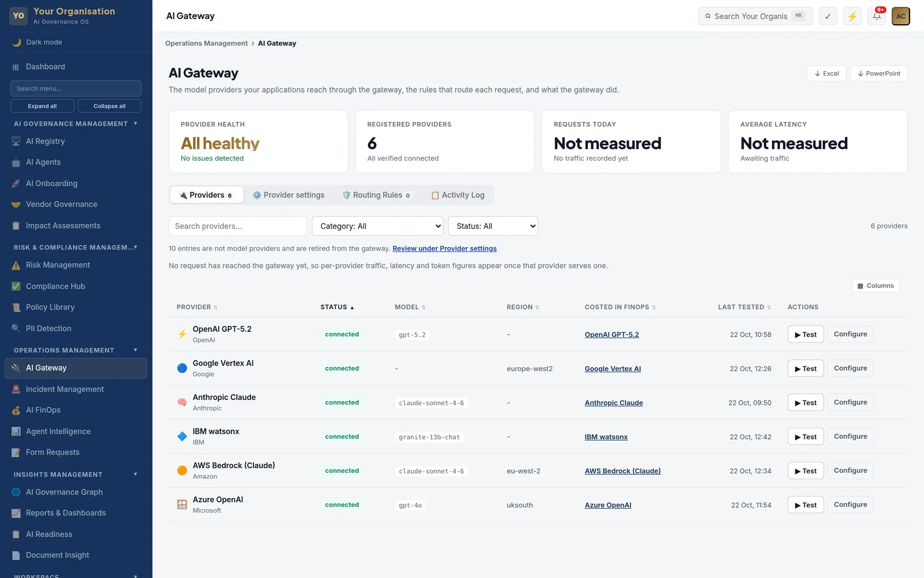The width and height of the screenshot is (924, 578).
Task: Click the AI Governance Graph globe icon
Action: tap(16, 492)
